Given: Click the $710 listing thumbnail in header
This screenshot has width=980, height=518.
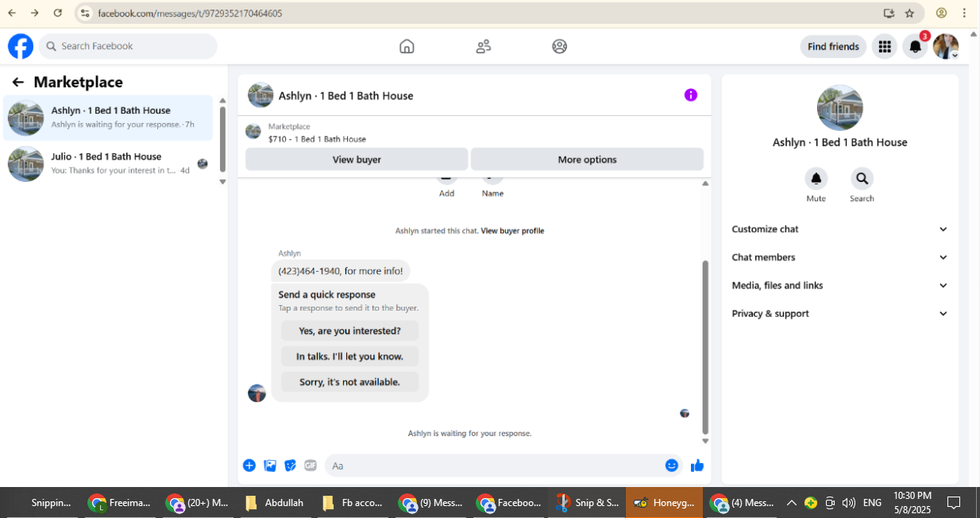Looking at the screenshot, I should pos(253,132).
